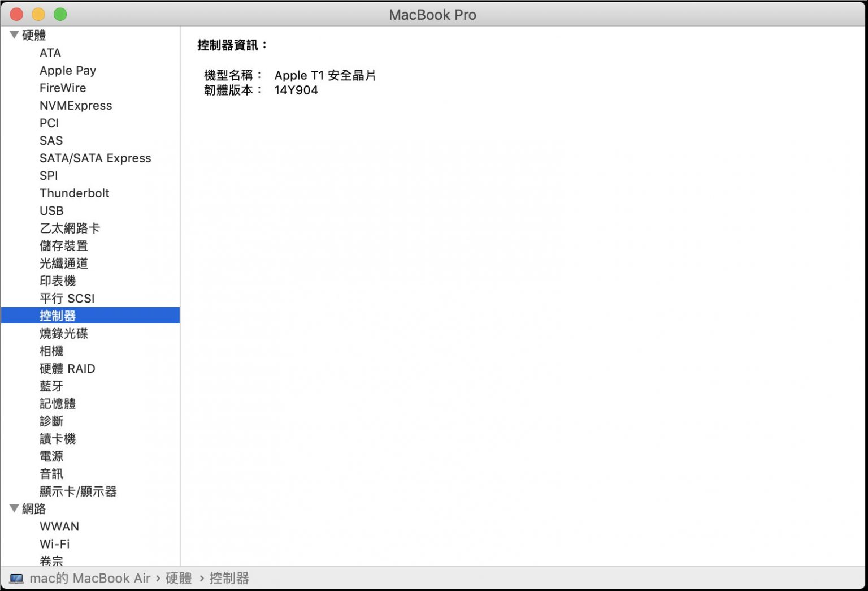Collapse the 網路 (Network) section
Screen dimensions: 868x591
click(14, 508)
